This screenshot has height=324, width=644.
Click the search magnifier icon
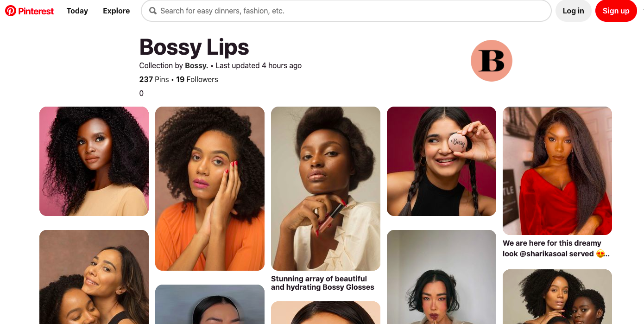point(153,11)
